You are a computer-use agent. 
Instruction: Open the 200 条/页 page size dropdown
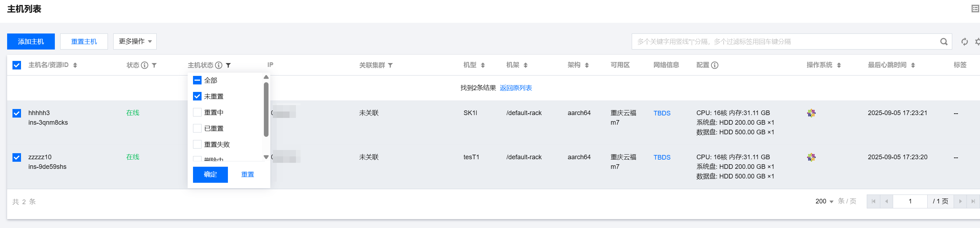824,201
